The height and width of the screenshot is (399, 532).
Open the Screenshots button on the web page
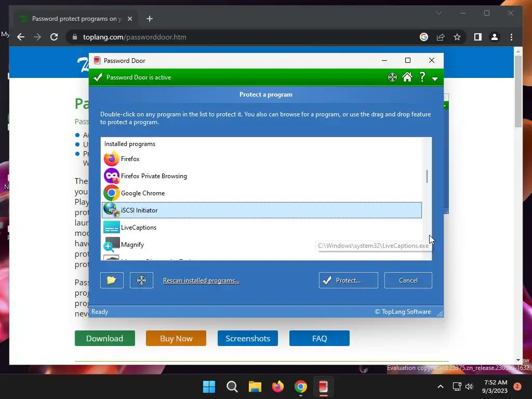point(248,338)
